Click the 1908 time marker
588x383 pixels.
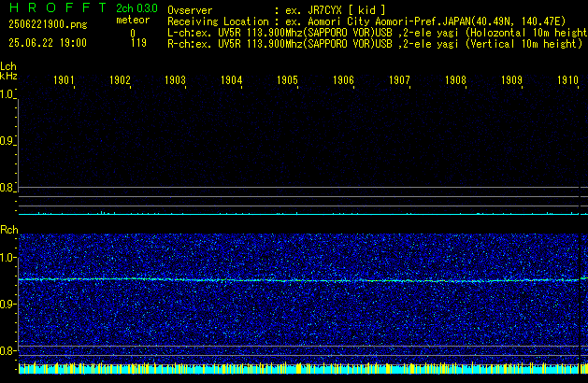pyautogui.click(x=455, y=80)
